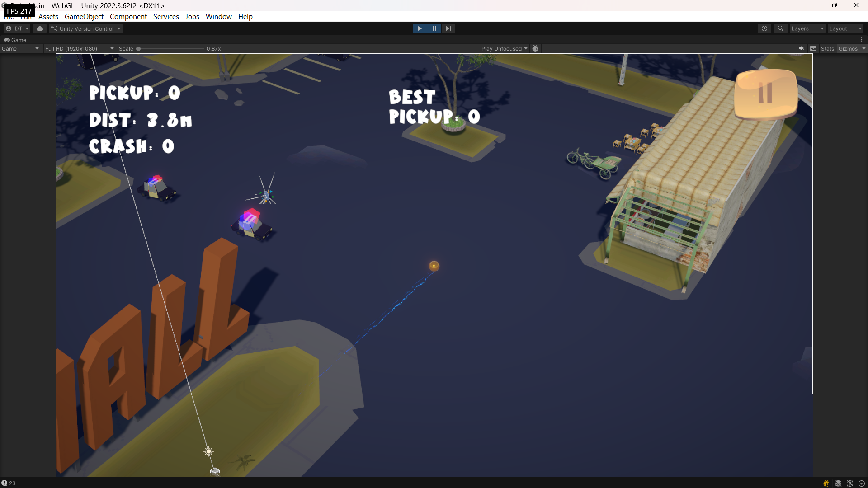Screen dimensions: 868x488
Task: Toggle the Gizmos button
Action: tap(848, 49)
